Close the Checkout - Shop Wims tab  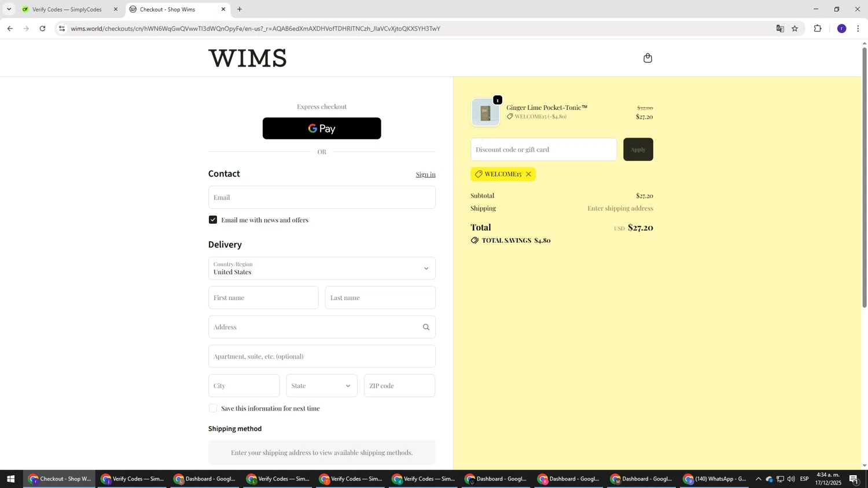[x=223, y=9]
